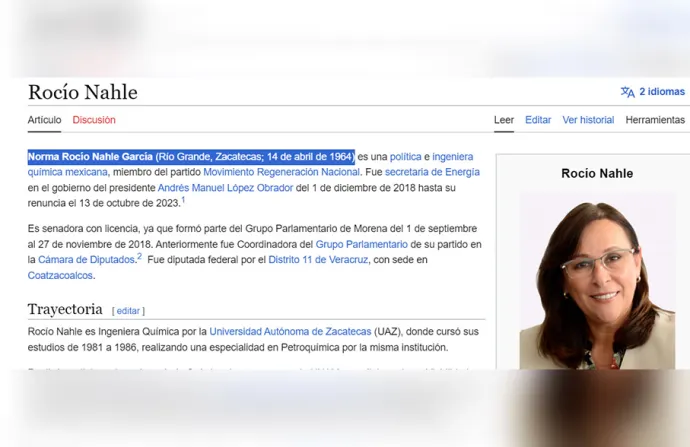Click the Editar tab at top

(x=538, y=120)
